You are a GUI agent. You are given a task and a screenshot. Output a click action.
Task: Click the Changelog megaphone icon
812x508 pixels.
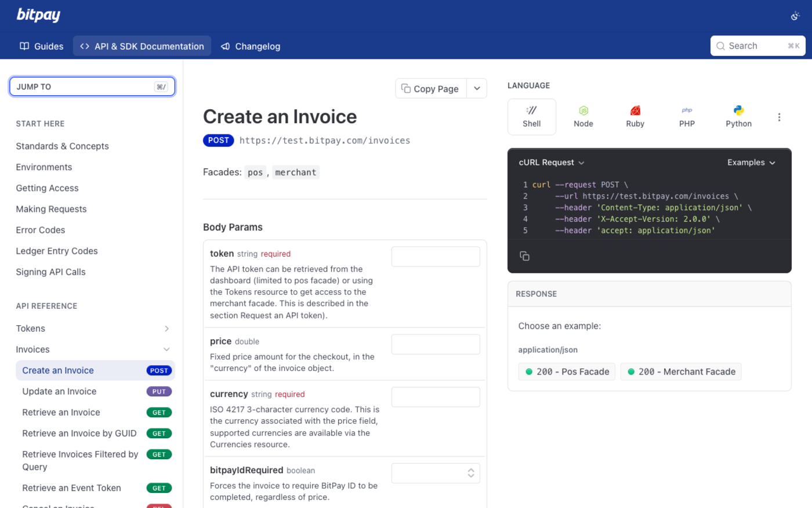click(x=226, y=46)
